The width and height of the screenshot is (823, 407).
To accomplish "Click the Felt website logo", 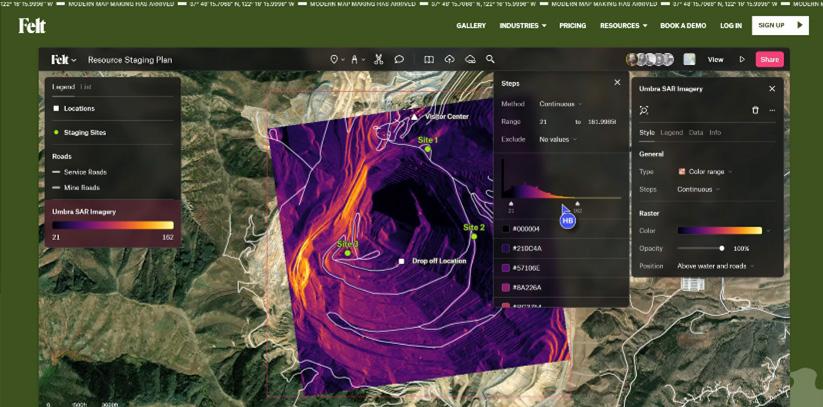I will click(x=32, y=25).
